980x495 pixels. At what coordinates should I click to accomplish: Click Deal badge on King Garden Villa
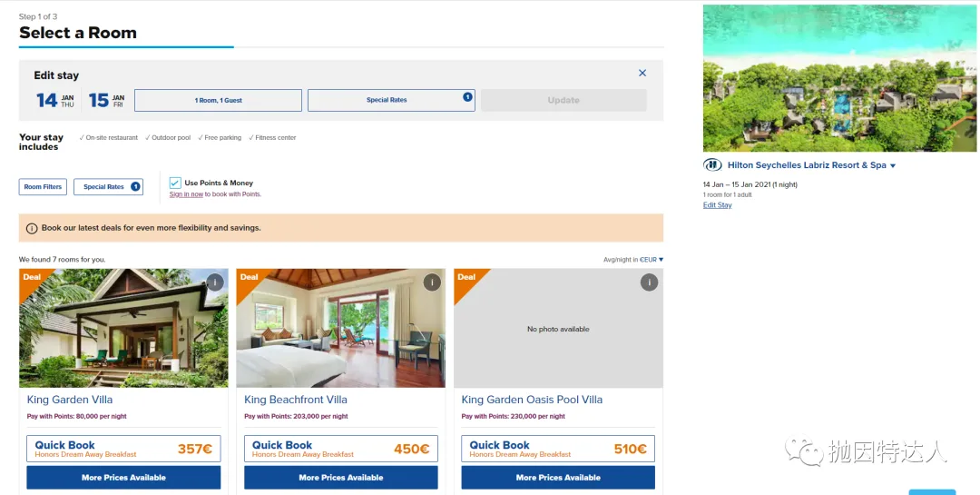(32, 277)
